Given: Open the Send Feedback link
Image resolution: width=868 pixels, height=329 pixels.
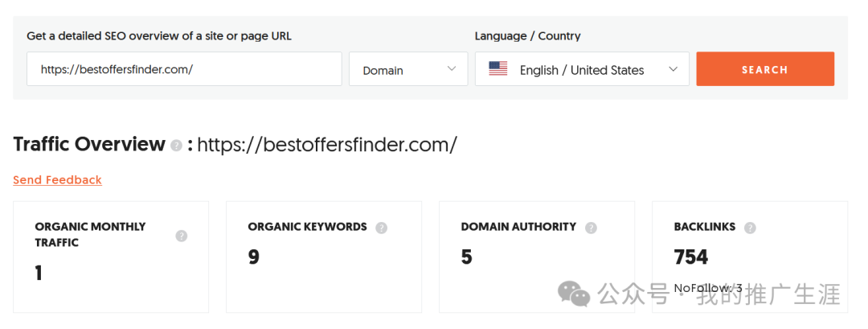Looking at the screenshot, I should (58, 180).
